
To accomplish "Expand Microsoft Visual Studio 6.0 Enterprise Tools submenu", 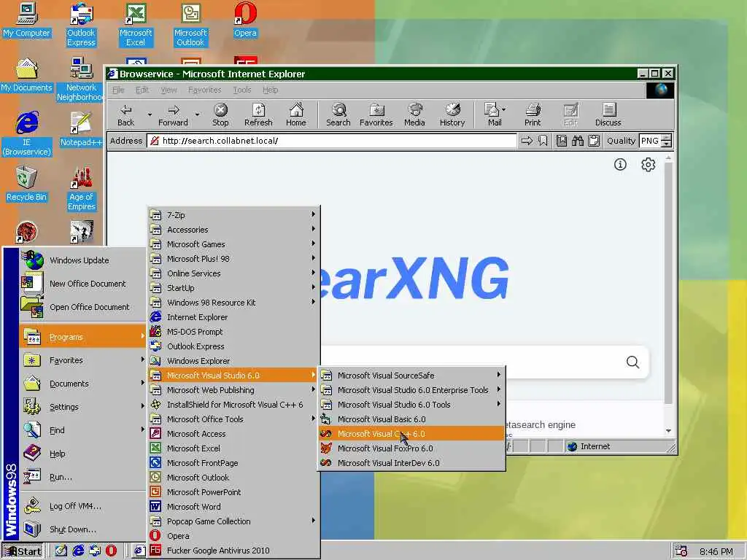I will click(x=411, y=390).
